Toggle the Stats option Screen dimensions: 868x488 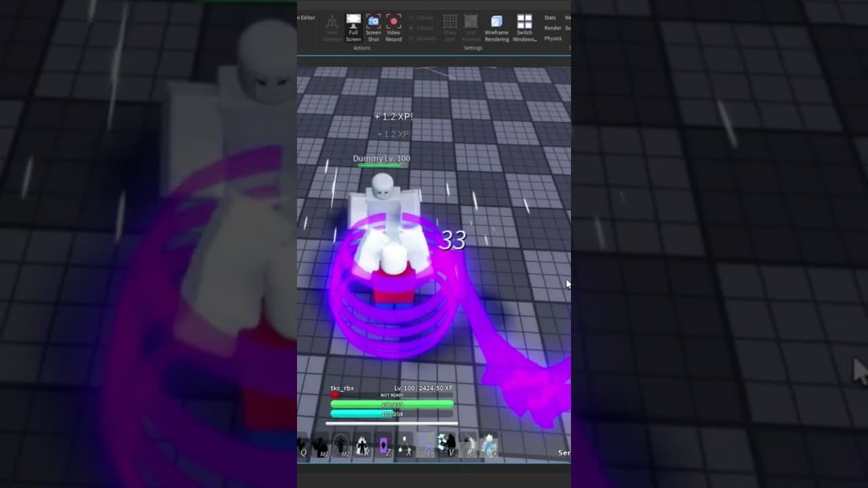coord(550,18)
